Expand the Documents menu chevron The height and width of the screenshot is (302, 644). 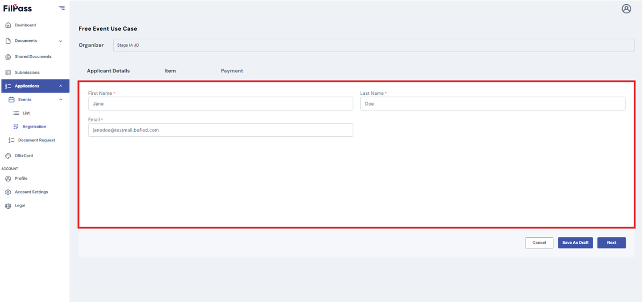tap(61, 41)
